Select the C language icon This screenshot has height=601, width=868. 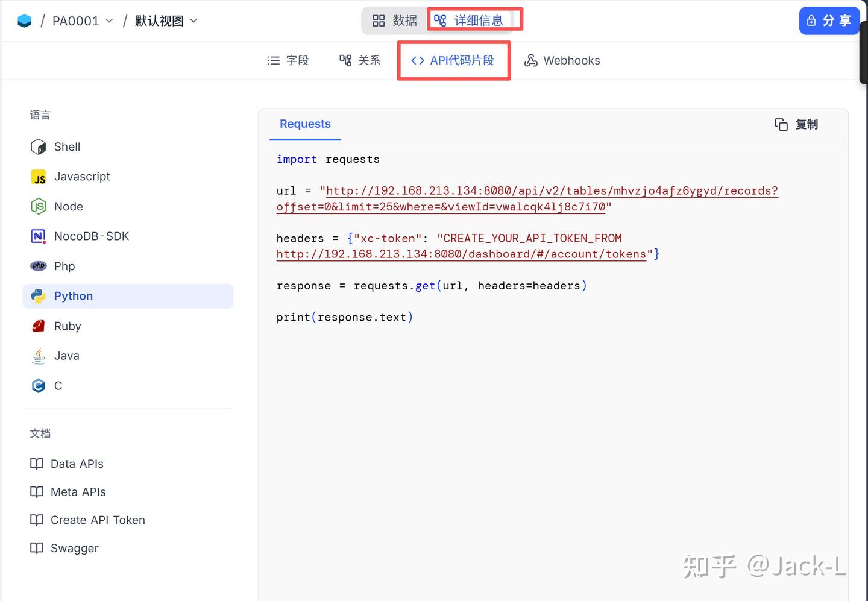38,386
